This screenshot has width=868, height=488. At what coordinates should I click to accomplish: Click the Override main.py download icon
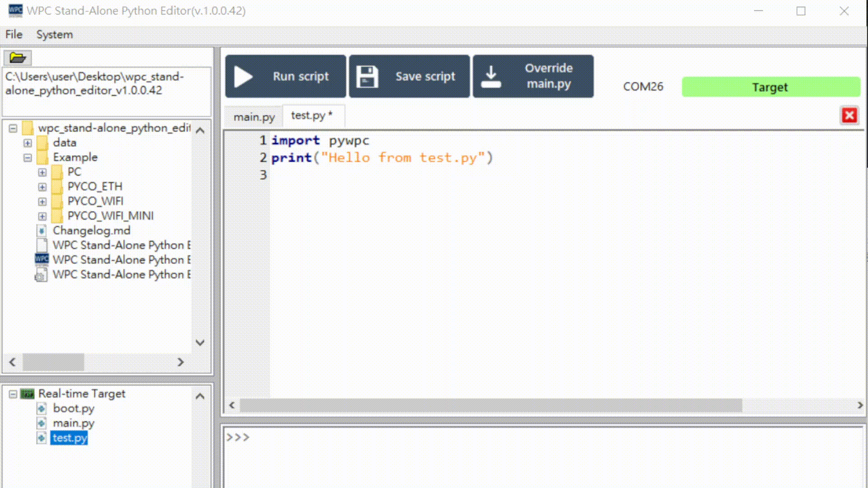pyautogui.click(x=491, y=76)
